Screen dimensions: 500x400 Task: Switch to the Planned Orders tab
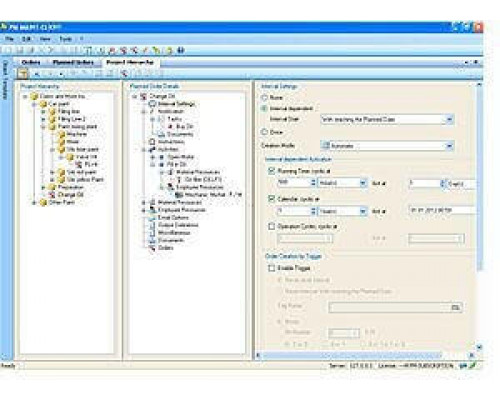click(x=73, y=62)
